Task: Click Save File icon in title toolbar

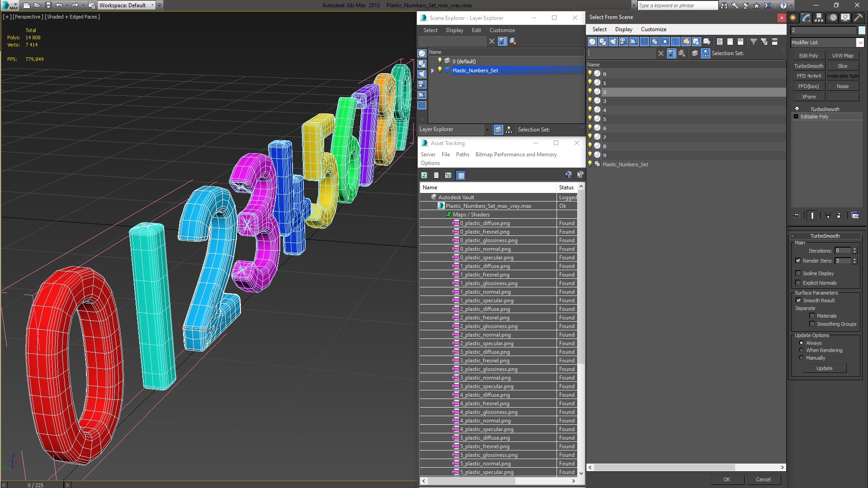Action: (x=48, y=5)
